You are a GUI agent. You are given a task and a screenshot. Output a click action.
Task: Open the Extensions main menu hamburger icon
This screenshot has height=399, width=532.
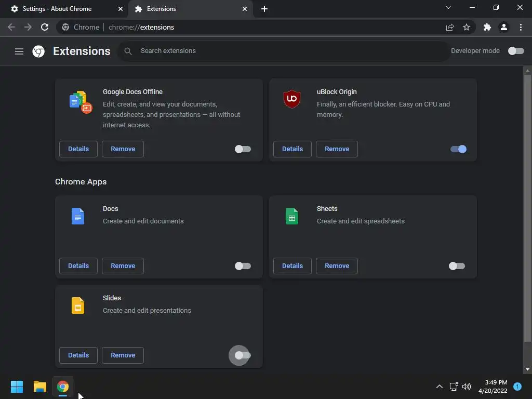tap(19, 51)
